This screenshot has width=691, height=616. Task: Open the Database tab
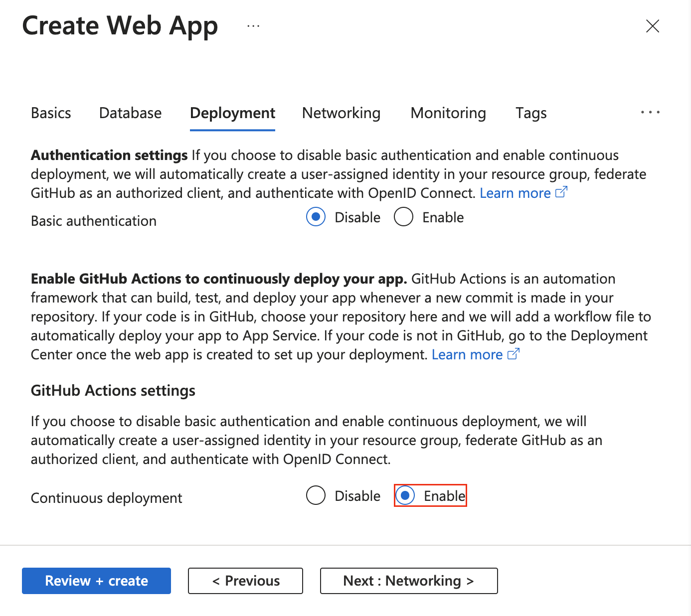click(130, 113)
